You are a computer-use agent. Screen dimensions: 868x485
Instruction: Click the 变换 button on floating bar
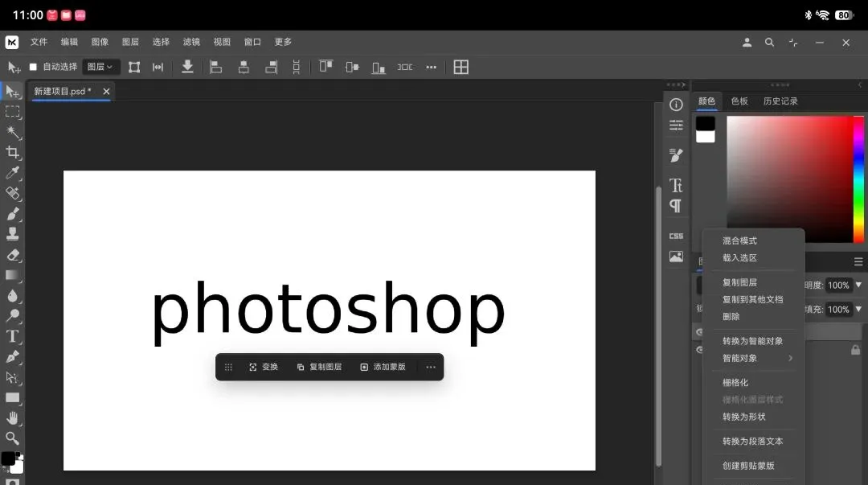pos(264,367)
